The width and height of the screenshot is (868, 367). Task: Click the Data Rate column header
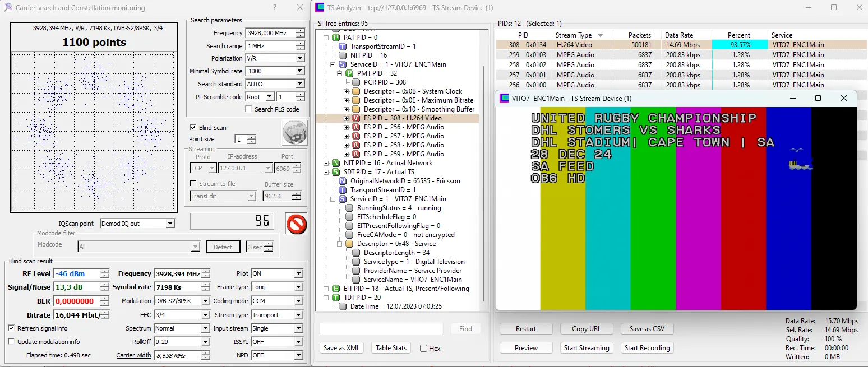tap(679, 35)
